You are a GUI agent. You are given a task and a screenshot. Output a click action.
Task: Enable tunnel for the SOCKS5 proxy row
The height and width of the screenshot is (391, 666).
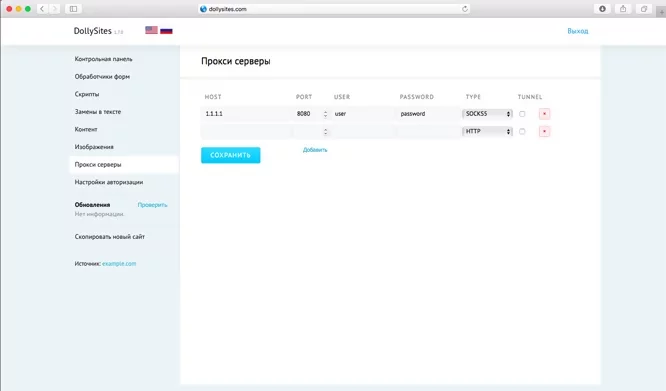[522, 114]
